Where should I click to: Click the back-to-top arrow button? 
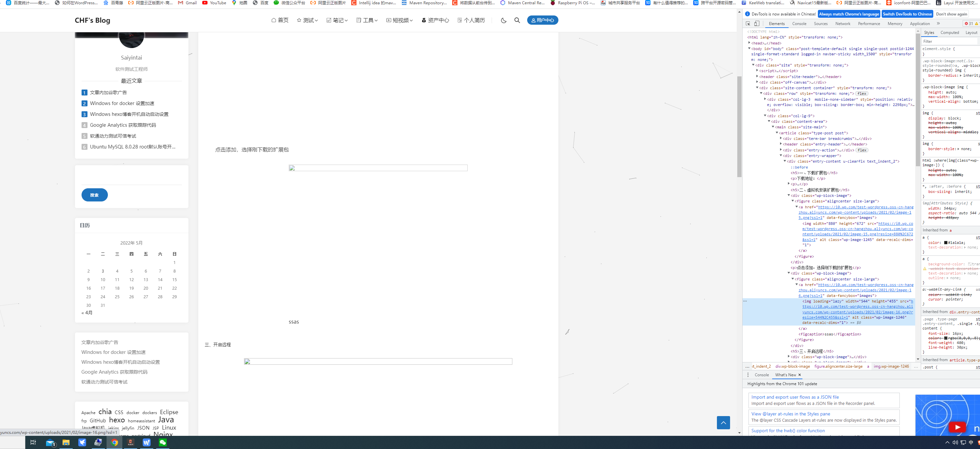point(723,422)
